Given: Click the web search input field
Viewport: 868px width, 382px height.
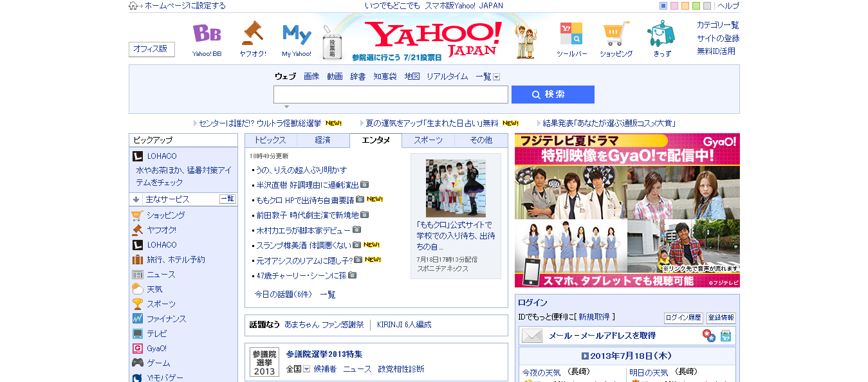Looking at the screenshot, I should coord(391,95).
